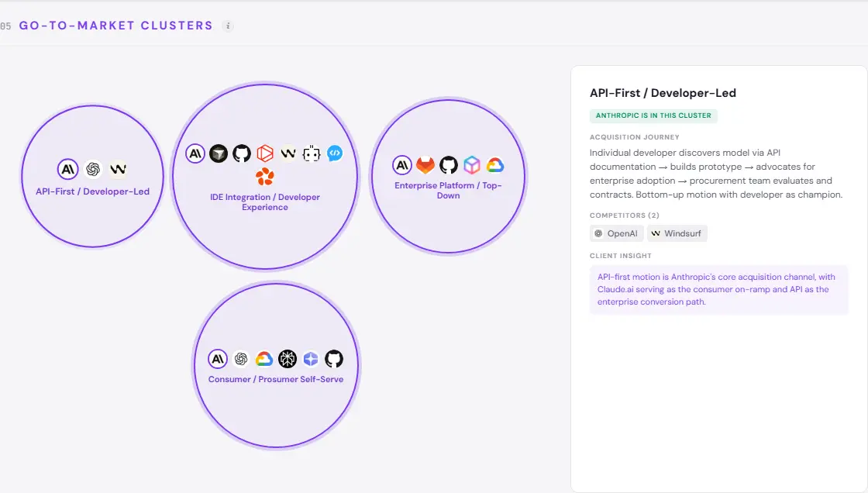Screen dimensions: 868x493
Task: Click GitHub logo in Consumer Self-Serve cluster
Action: point(334,359)
